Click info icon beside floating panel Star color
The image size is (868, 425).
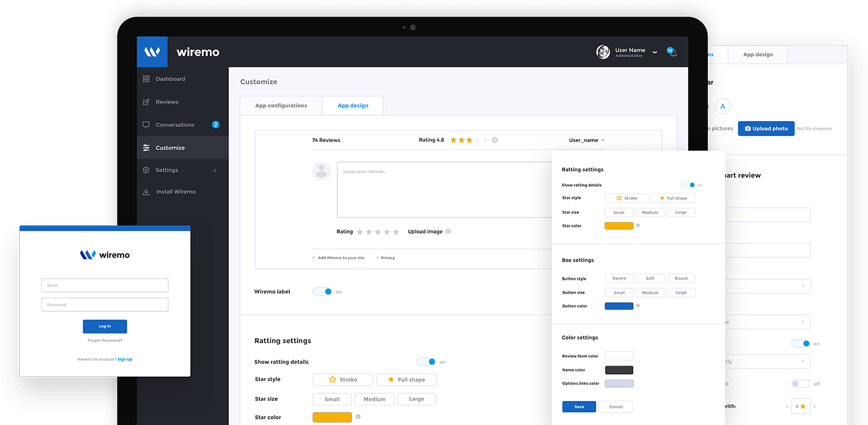[x=638, y=226]
